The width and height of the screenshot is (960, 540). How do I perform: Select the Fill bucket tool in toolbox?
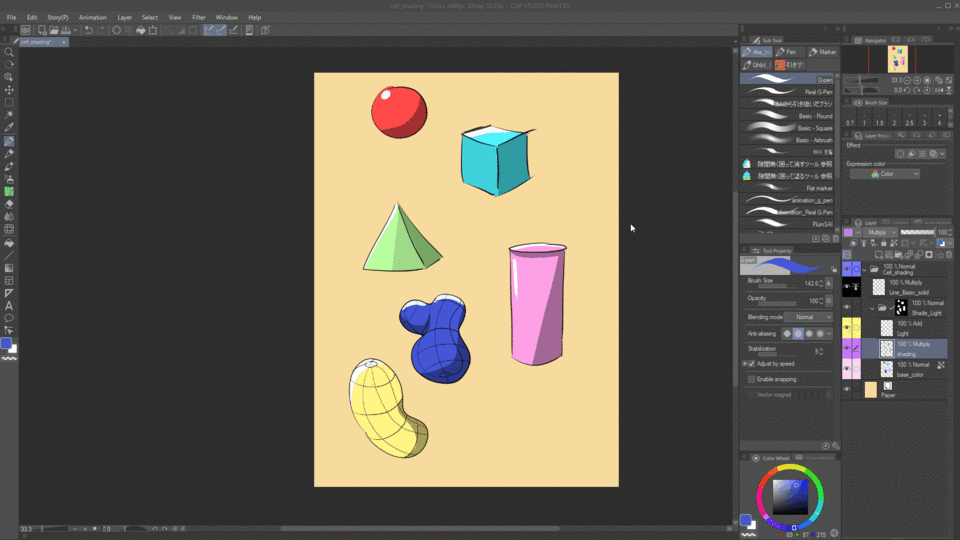click(9, 242)
